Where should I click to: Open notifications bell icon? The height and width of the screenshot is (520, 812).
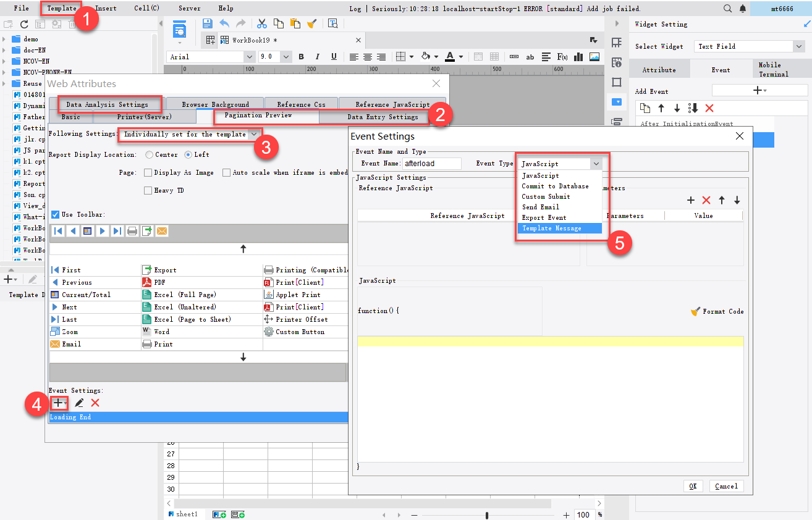click(x=742, y=9)
